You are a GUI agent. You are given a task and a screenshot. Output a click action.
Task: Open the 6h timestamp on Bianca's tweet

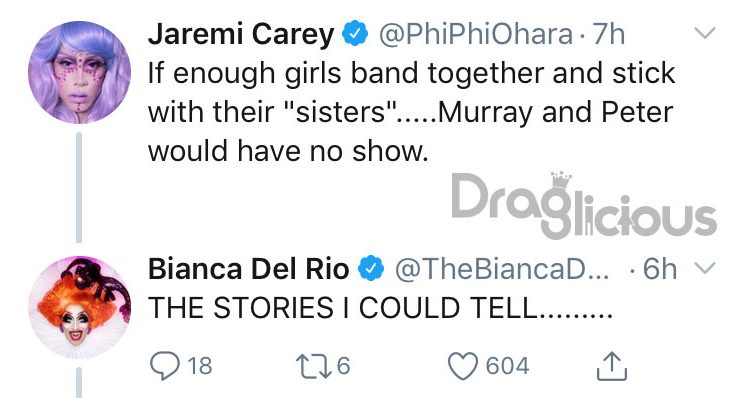pyautogui.click(x=660, y=269)
